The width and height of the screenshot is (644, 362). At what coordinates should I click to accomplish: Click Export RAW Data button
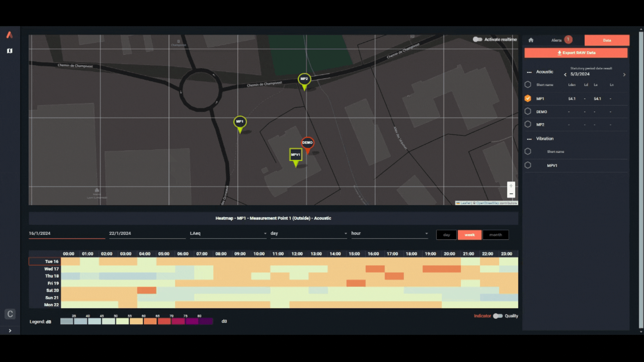coord(576,53)
